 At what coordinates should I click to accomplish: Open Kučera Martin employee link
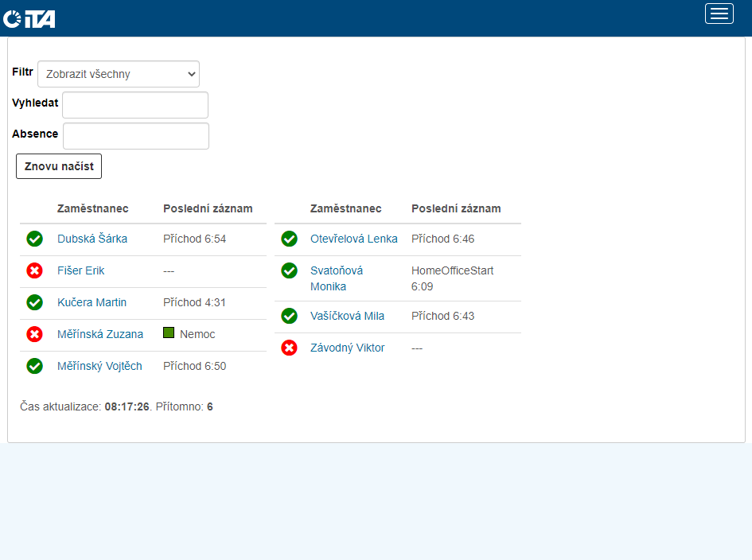[92, 302]
